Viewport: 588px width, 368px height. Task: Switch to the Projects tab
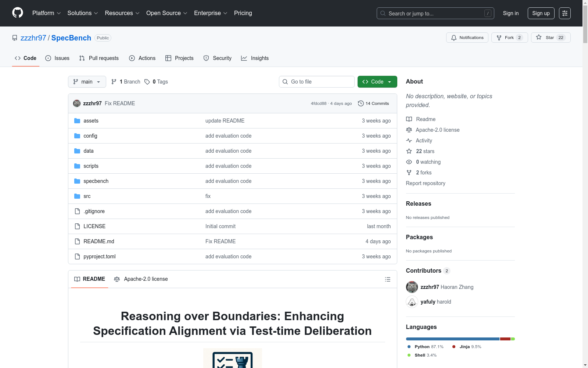click(179, 58)
